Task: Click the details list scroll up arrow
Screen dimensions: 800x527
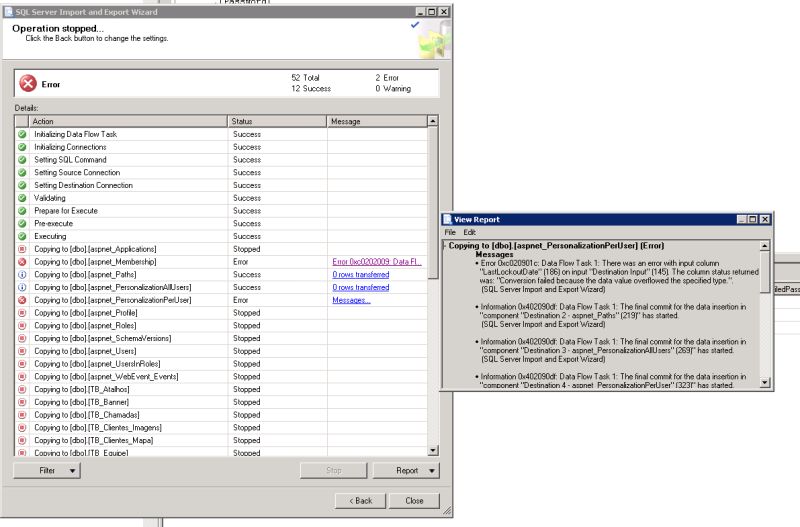Action: click(x=433, y=121)
